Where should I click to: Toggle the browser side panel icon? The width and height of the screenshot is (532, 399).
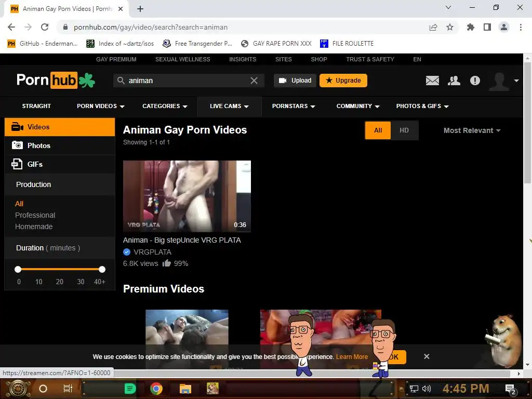487,27
